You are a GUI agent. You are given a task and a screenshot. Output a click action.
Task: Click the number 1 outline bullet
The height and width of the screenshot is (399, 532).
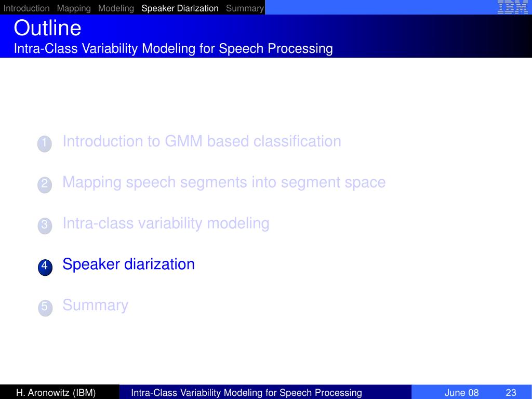(45, 143)
